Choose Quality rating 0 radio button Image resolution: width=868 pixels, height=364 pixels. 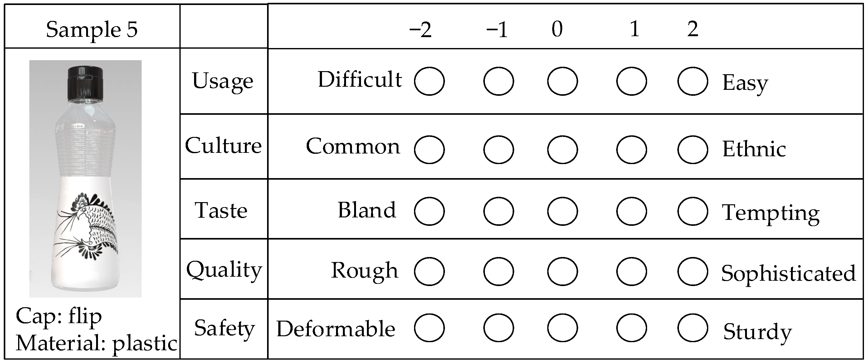[x=562, y=271]
